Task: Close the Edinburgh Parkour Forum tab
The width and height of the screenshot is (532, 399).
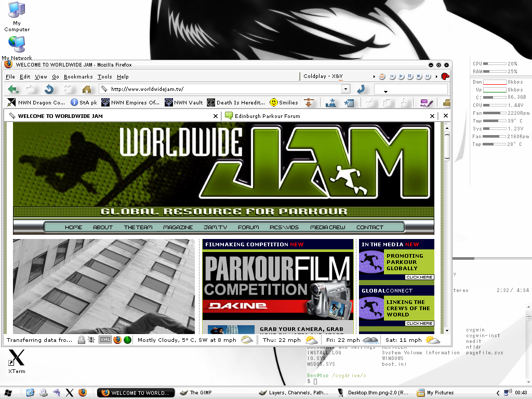Action: [432, 116]
